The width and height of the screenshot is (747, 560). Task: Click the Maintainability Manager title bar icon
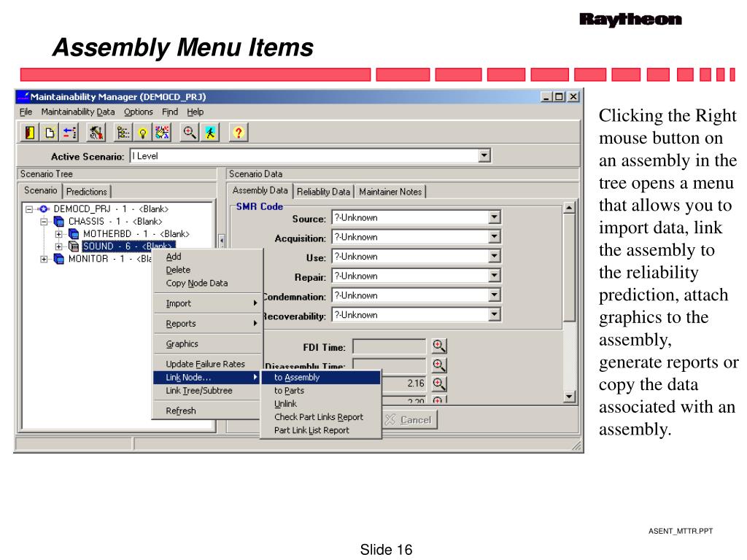pos(23,97)
